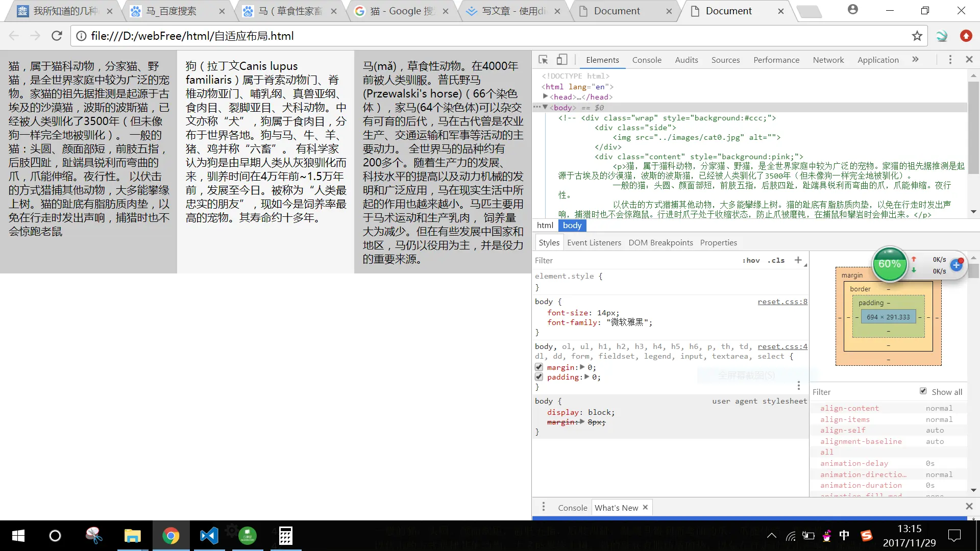Screen dimensions: 980x551
Task: Open the Properties pane
Action: click(x=718, y=242)
